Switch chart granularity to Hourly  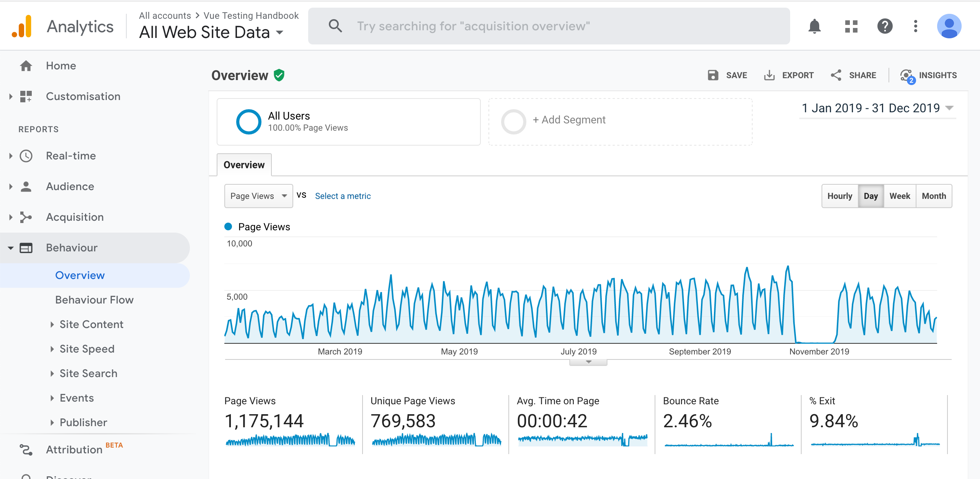[x=840, y=196]
